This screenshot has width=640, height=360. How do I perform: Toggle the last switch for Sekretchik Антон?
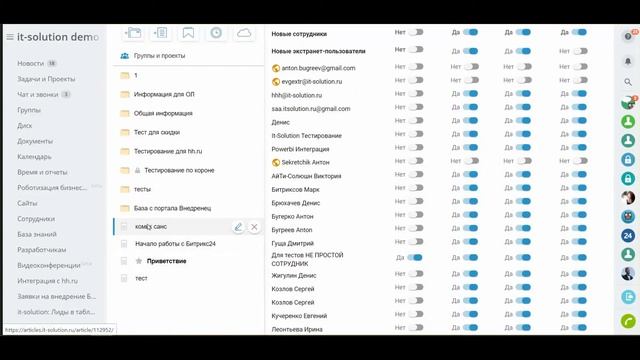pos(580,161)
